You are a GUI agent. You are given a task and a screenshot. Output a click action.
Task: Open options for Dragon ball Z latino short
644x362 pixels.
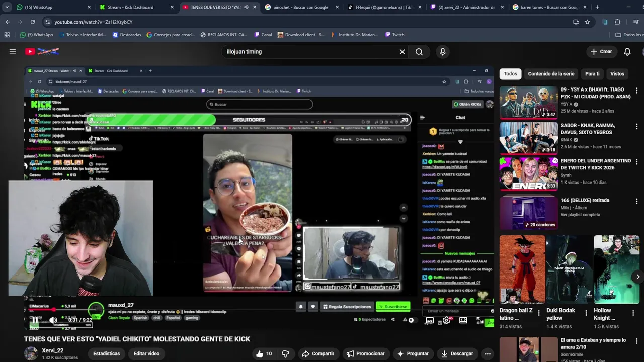pos(539,313)
